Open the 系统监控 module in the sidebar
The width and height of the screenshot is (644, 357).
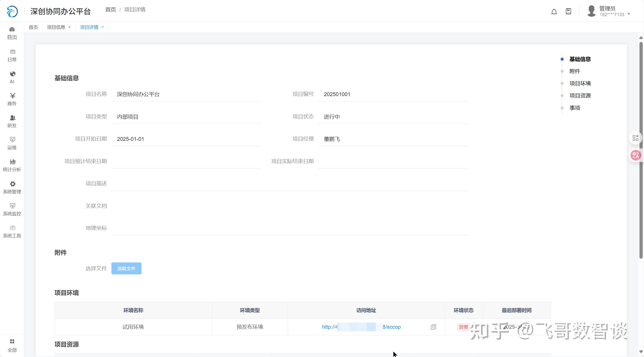tap(12, 209)
